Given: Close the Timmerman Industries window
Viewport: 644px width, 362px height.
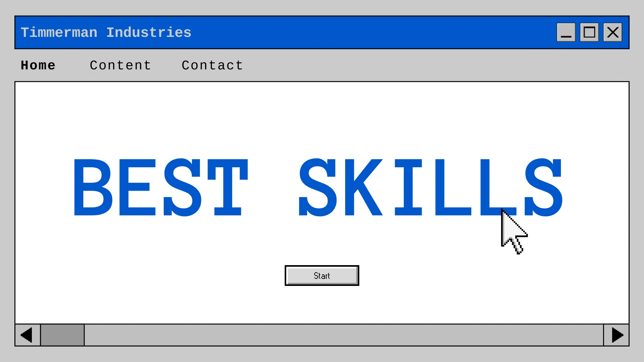Looking at the screenshot, I should point(612,33).
